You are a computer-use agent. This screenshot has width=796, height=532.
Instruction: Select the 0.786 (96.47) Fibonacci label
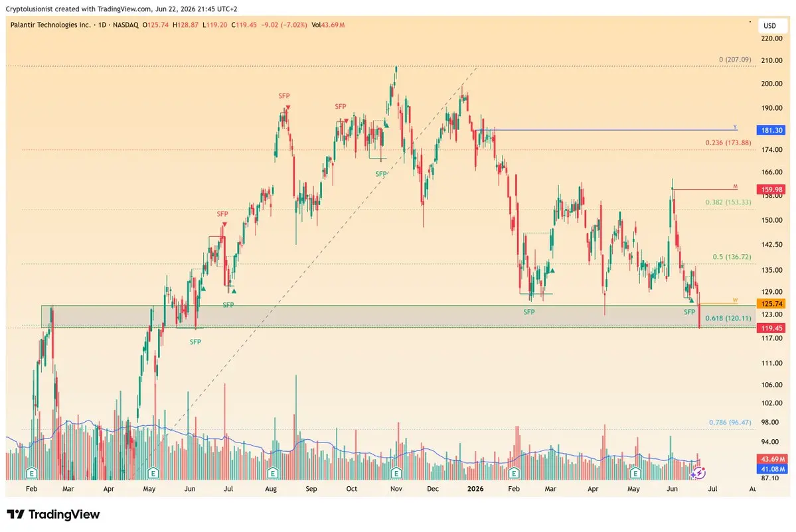click(x=730, y=422)
